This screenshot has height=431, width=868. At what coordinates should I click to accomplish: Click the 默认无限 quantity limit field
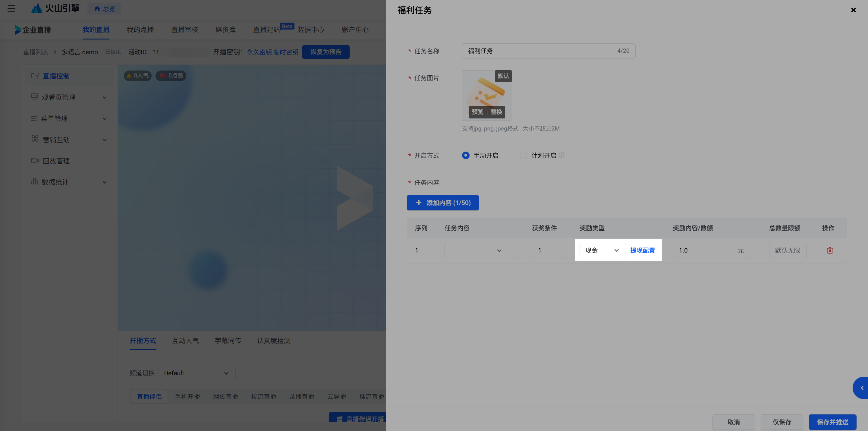(x=788, y=250)
